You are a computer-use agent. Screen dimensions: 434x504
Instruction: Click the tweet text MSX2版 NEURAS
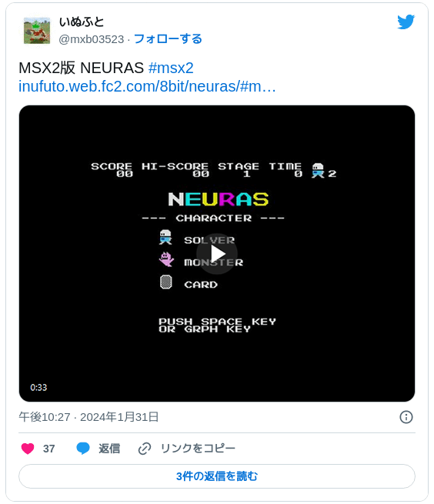81,68
